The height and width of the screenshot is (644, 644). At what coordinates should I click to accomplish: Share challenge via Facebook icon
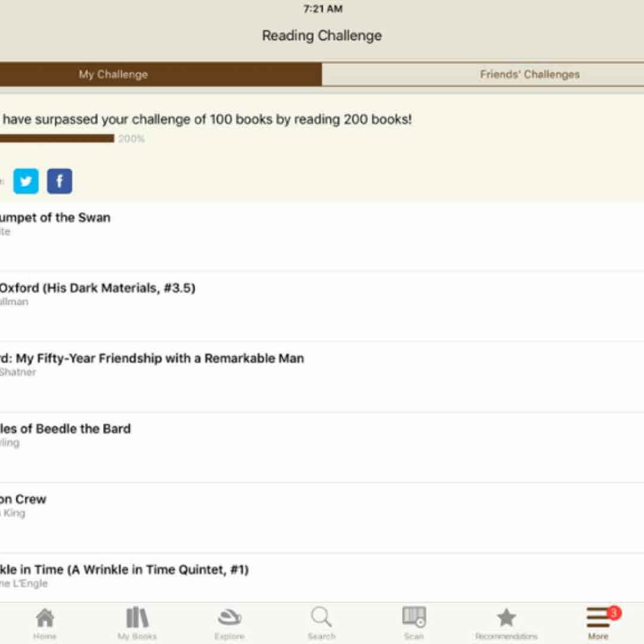(60, 181)
